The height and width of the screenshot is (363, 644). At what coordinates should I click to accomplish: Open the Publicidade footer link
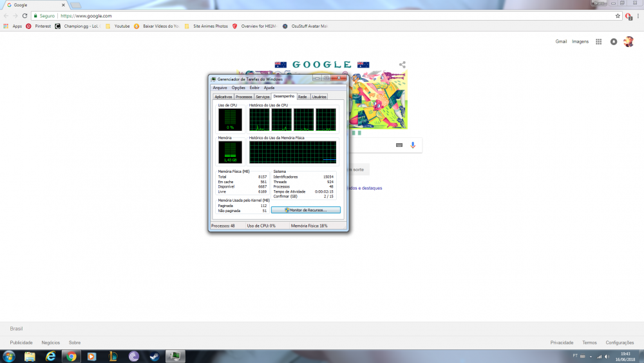[21, 342]
